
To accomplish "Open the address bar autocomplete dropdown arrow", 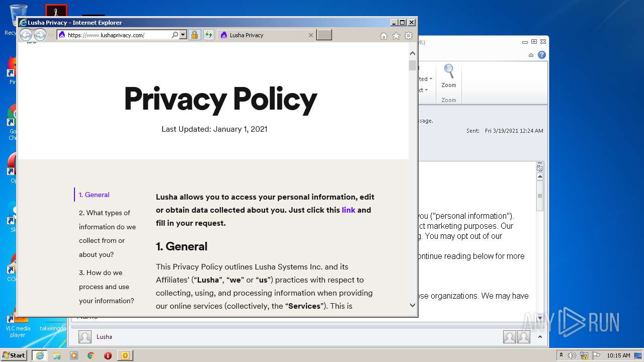I will [183, 35].
